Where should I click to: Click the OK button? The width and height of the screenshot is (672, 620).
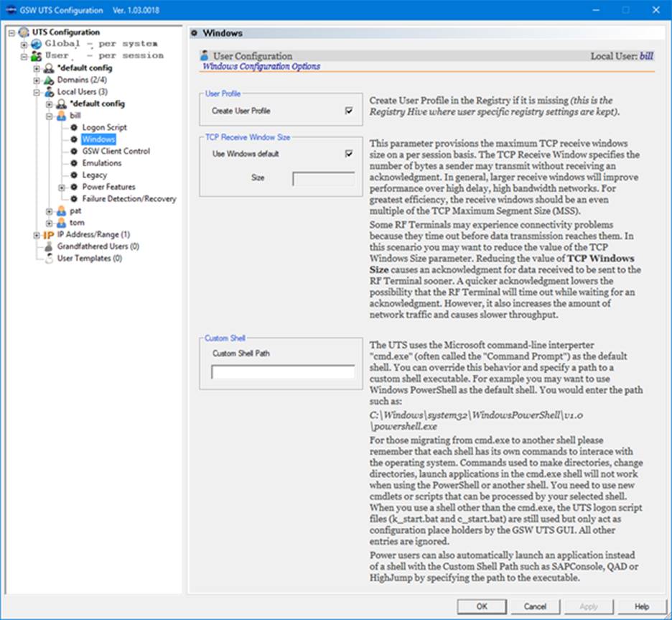tap(482, 606)
